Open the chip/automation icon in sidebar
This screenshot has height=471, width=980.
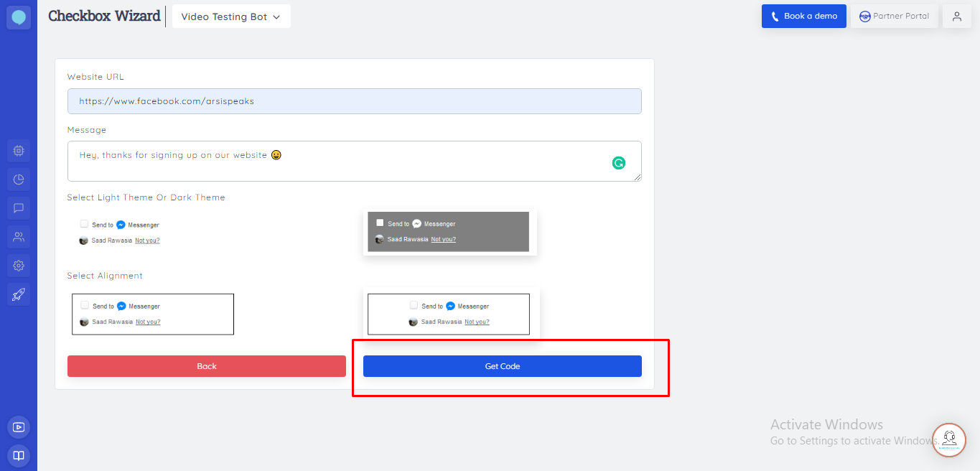pos(19,151)
